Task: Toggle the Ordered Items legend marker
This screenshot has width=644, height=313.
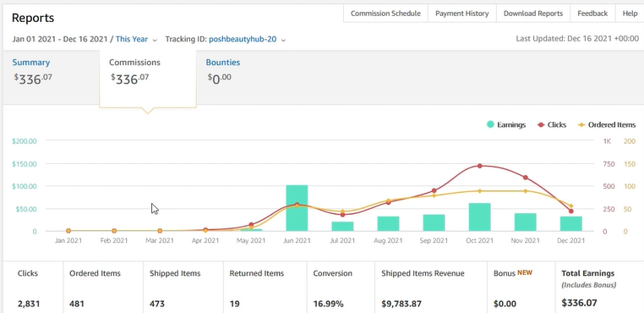Action: coord(581,125)
